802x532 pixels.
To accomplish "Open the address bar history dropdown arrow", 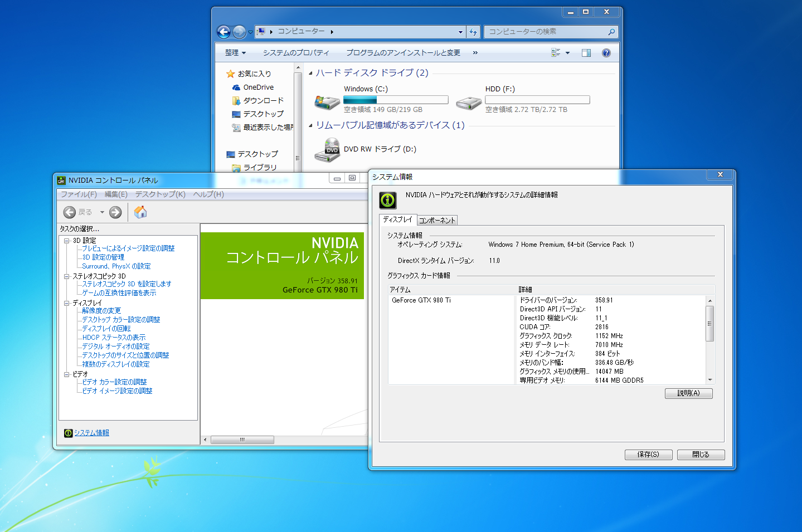I will point(460,32).
